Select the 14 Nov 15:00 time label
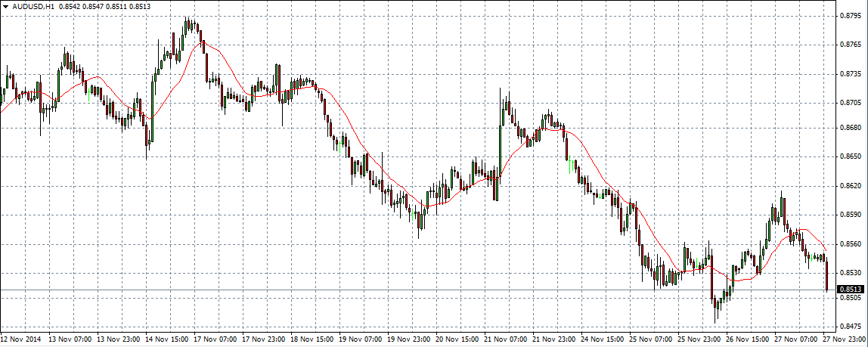Screen dimensions: 868x347 point(166,340)
